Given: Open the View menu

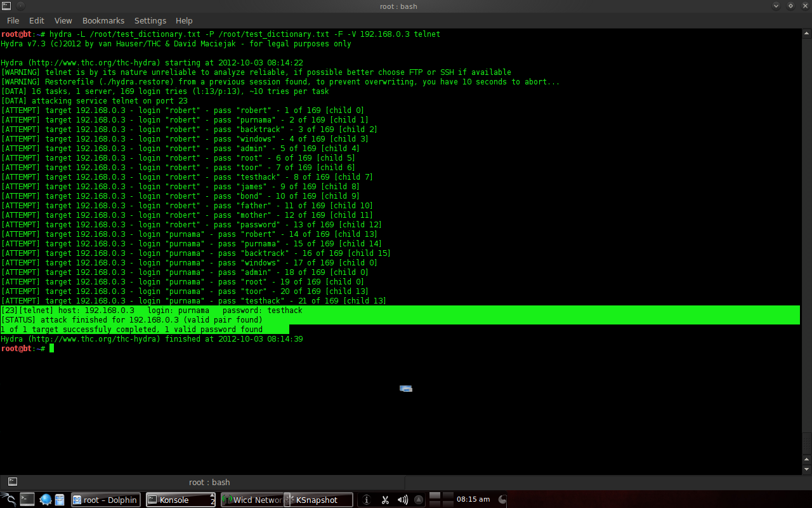Looking at the screenshot, I should coord(63,20).
